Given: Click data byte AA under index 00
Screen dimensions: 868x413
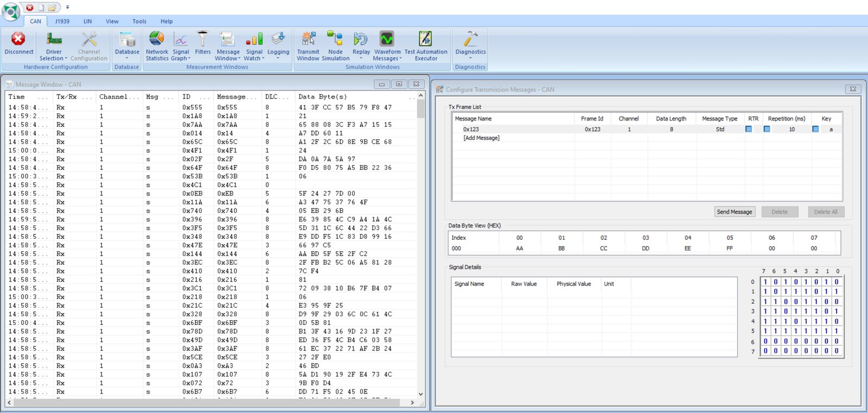Looking at the screenshot, I should coord(520,249).
